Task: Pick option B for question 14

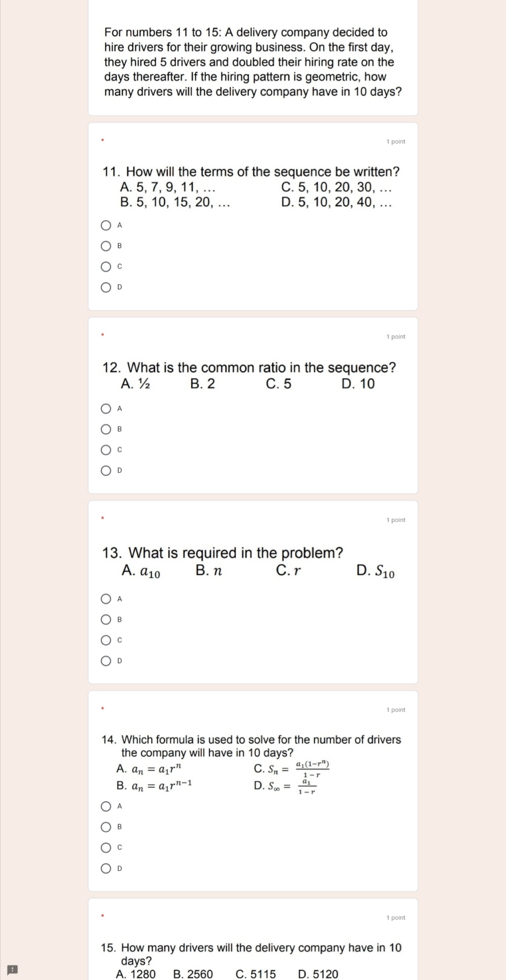Action: coord(105,826)
